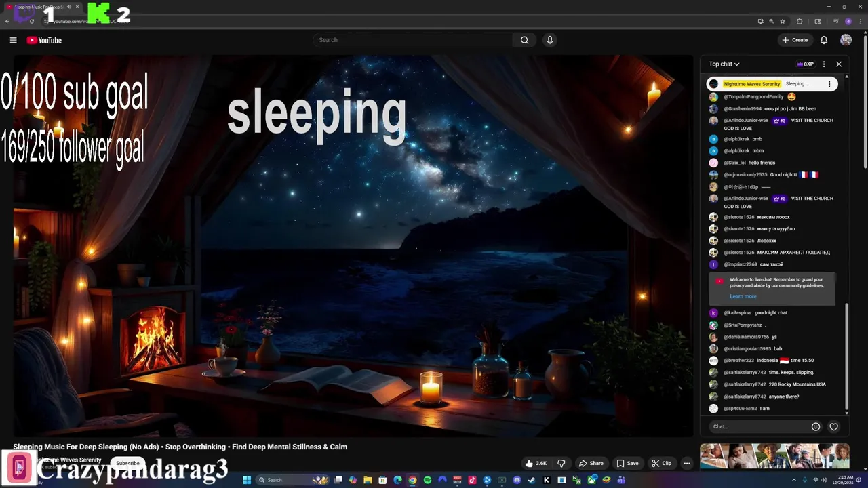Click the pinned Nighttime Waves Serenity author chip

click(751, 84)
